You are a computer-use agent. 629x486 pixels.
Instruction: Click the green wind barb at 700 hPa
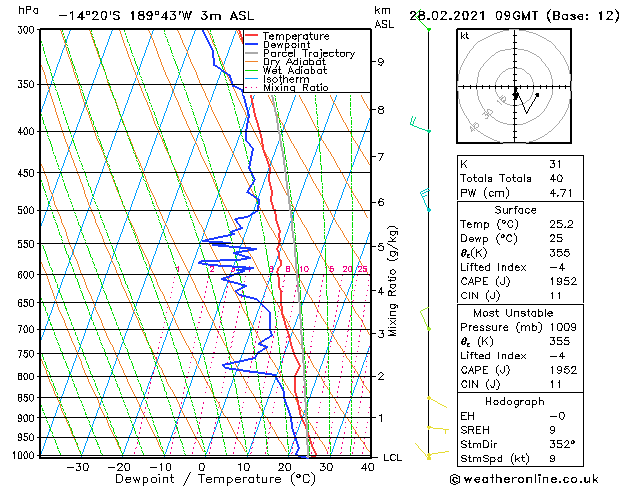pos(424,318)
